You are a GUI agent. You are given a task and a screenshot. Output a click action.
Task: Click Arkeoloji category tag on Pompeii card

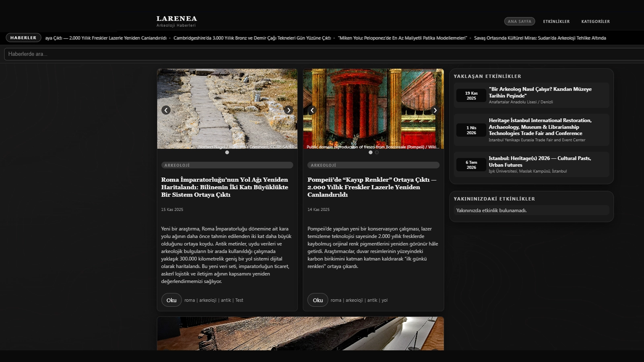[323, 165]
